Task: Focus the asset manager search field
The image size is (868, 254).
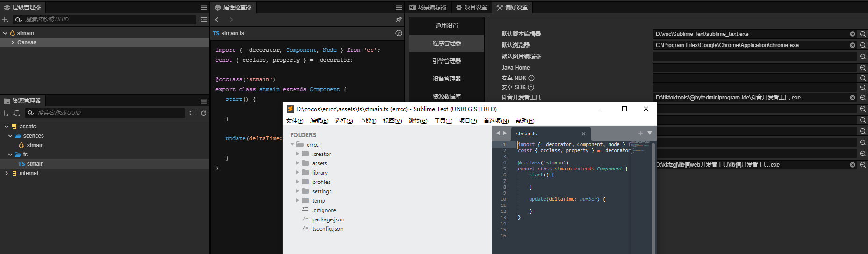Action: [105, 113]
